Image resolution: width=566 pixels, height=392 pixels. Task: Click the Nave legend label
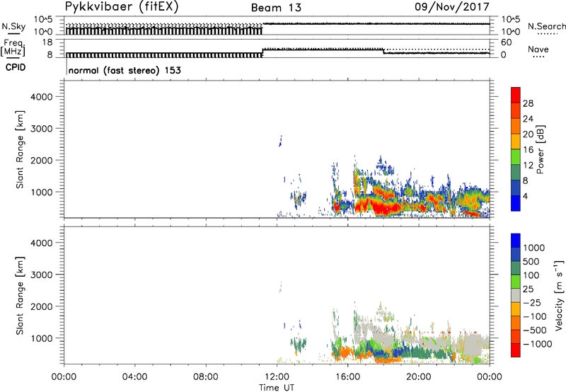tap(538, 49)
